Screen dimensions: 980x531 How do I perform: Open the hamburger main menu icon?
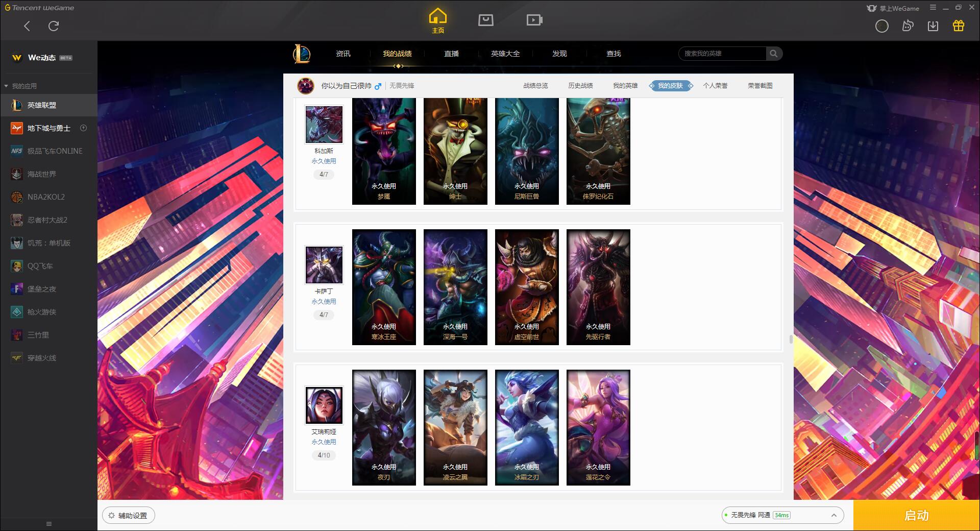[x=933, y=8]
